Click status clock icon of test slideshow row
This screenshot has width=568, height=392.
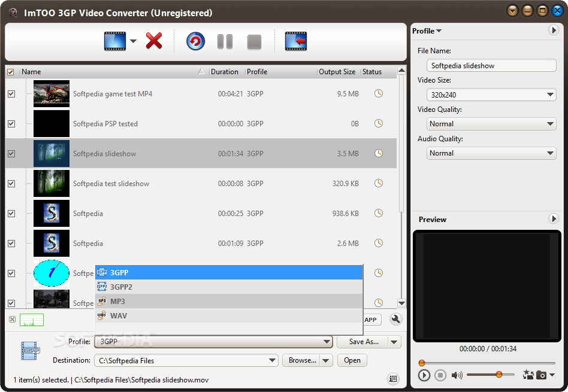point(379,183)
